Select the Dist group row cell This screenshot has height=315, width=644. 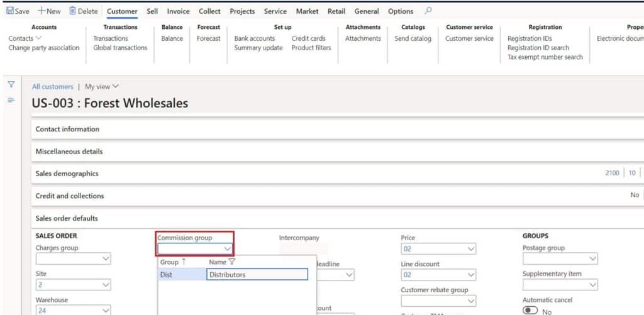(x=182, y=274)
